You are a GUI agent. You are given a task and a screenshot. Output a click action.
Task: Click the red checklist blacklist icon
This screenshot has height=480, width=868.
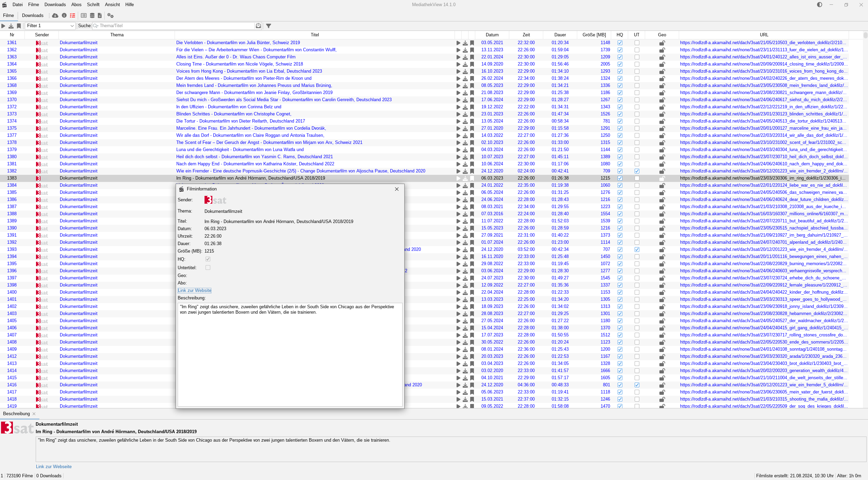(x=73, y=16)
